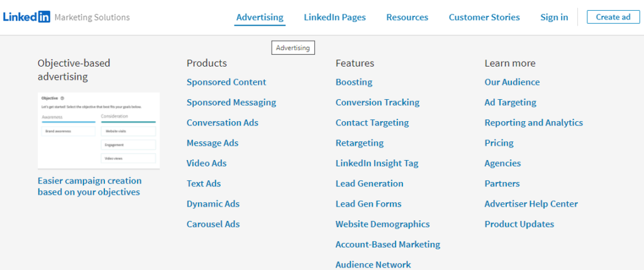This screenshot has height=270, width=644.
Task: Select Lead Gen Forms link
Action: click(x=369, y=204)
